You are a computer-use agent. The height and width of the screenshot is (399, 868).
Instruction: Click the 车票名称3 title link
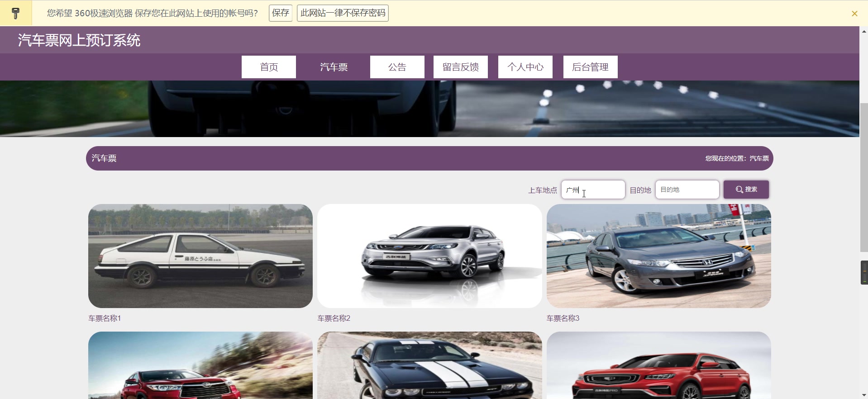[x=563, y=318]
